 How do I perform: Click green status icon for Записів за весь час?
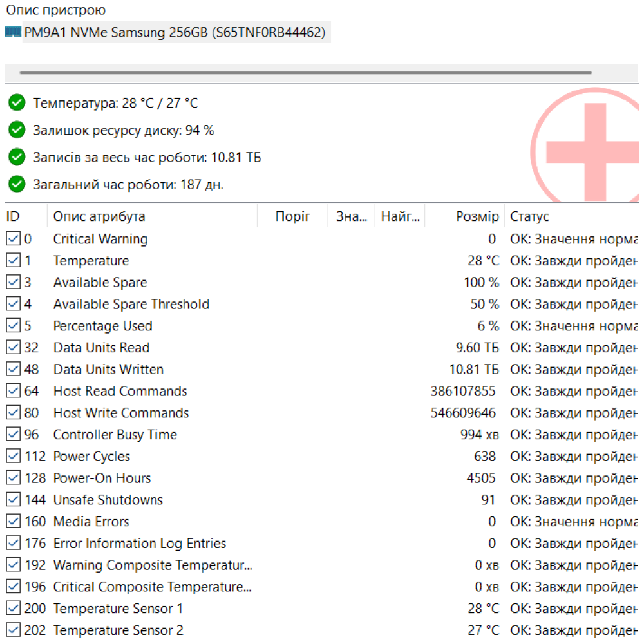click(x=17, y=158)
